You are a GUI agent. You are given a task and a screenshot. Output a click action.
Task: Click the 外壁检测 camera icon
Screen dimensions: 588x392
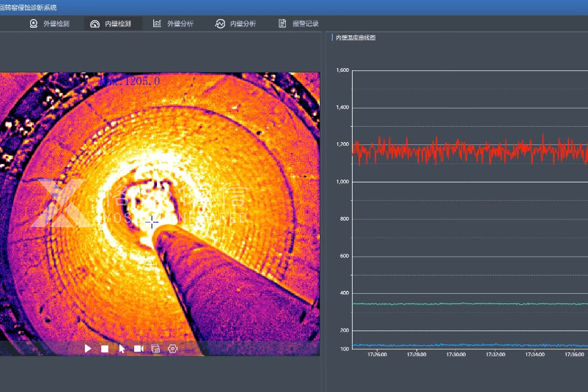pos(33,23)
